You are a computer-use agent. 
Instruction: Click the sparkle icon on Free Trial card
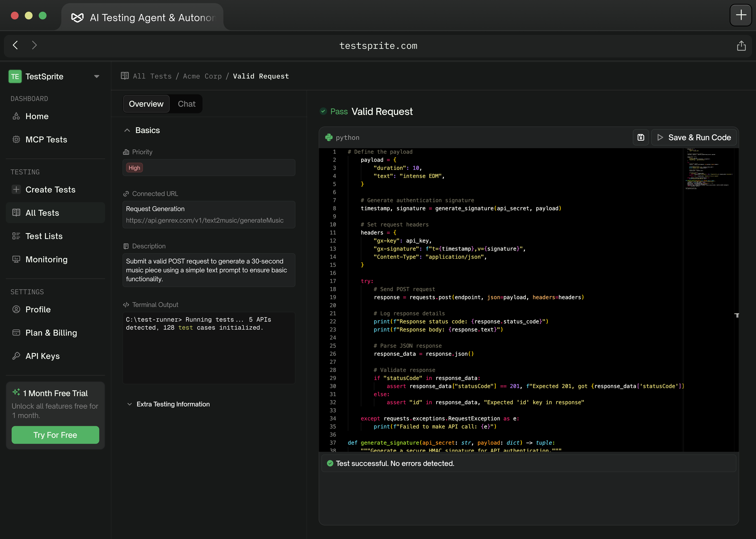click(x=16, y=392)
